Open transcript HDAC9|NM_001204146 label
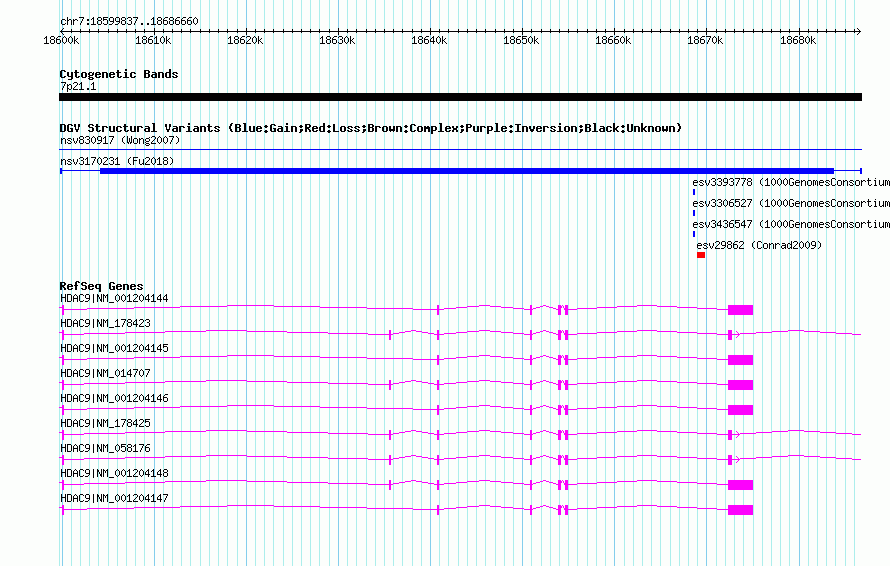This screenshot has width=890, height=566. 114,399
